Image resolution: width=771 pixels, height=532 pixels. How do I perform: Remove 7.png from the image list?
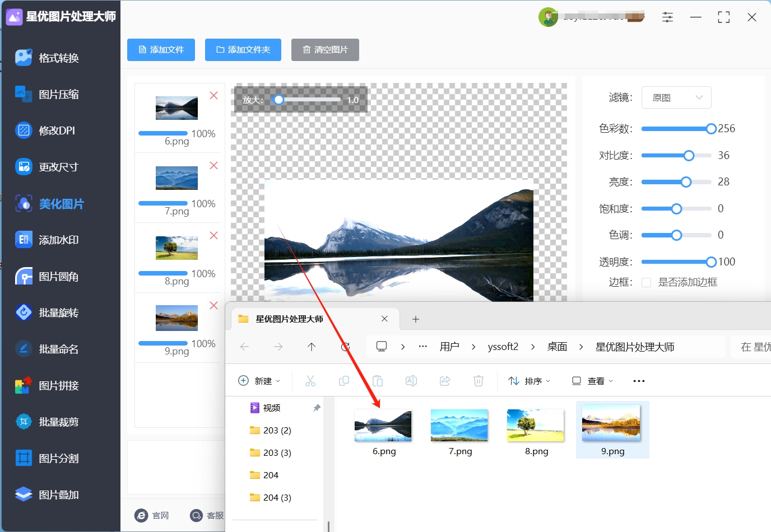tap(213, 166)
